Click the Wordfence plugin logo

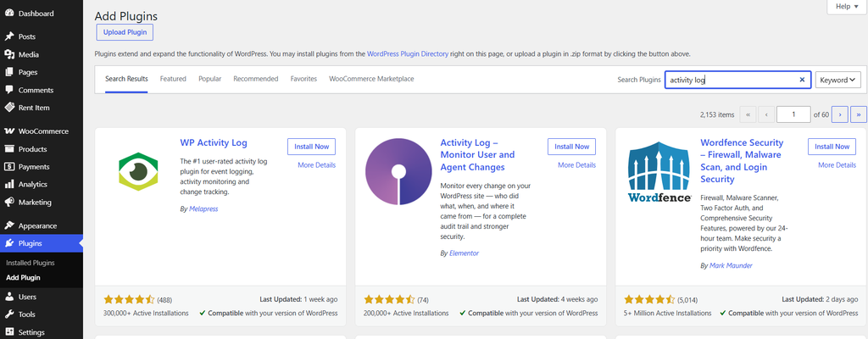(659, 172)
